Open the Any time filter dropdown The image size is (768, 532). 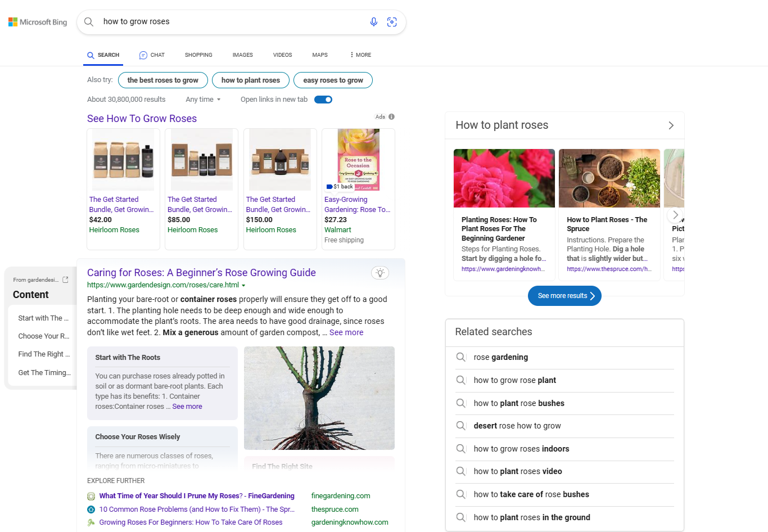(203, 100)
